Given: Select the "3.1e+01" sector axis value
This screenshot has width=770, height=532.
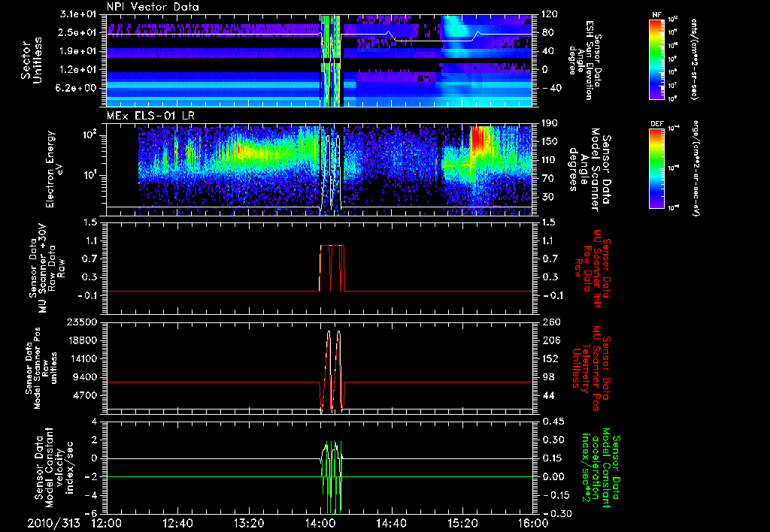Looking at the screenshot, I should (77, 14).
